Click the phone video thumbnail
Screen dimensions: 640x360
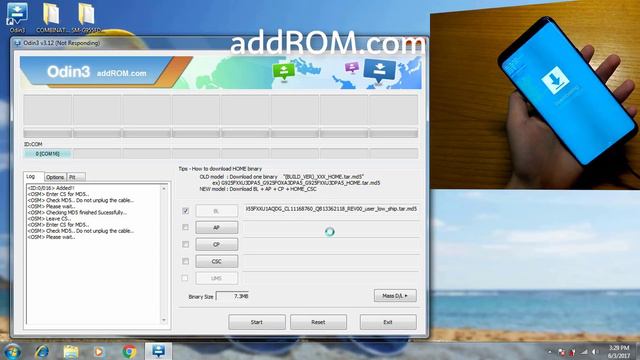pos(535,94)
